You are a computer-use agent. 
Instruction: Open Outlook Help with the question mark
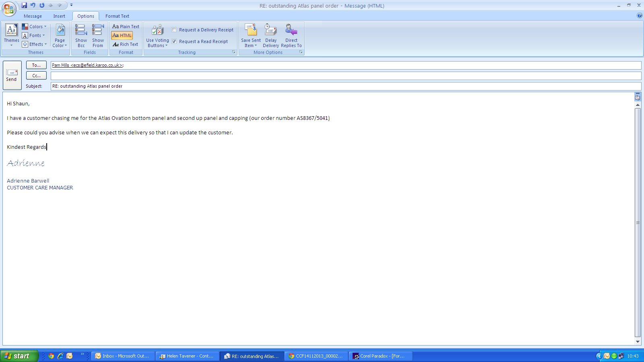pyautogui.click(x=640, y=16)
